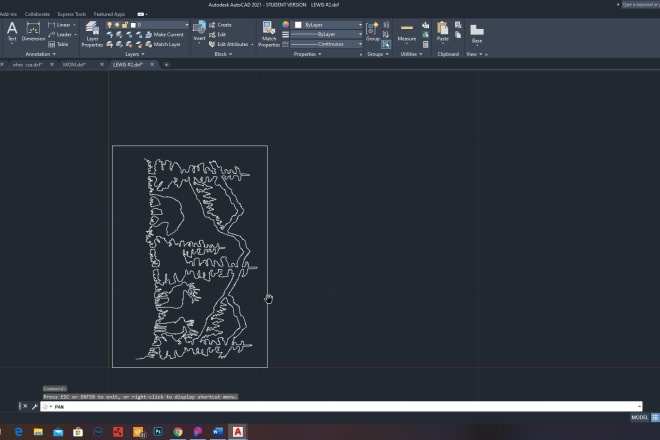This screenshot has width=660, height=440.
Task: Open the Continuous linetype dropdown
Action: pos(327,44)
